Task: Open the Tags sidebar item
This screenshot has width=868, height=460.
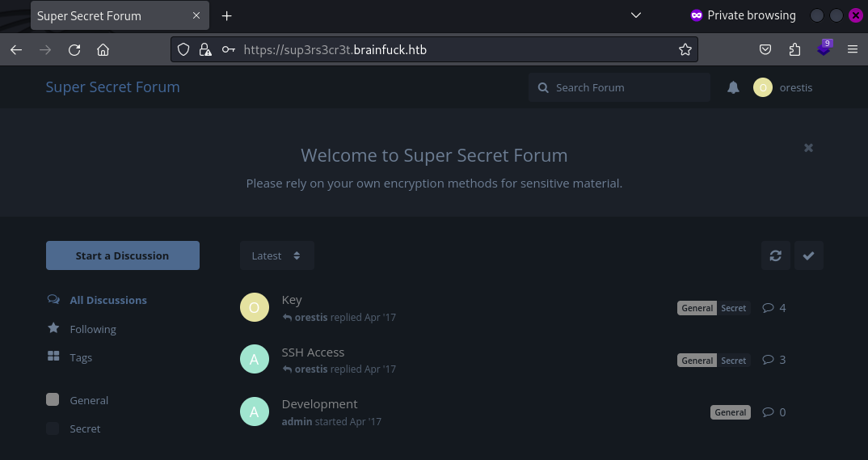Action: click(x=70, y=357)
